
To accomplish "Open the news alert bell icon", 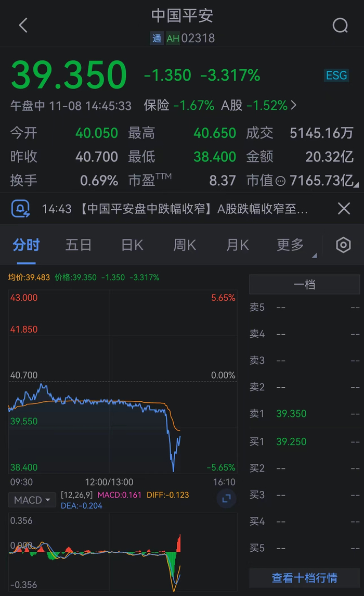I will point(20,209).
